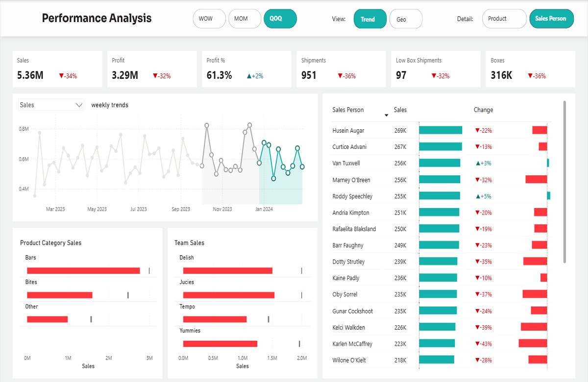Click the Other product category bar
Viewport: 588px width, 382px height.
tap(47, 319)
